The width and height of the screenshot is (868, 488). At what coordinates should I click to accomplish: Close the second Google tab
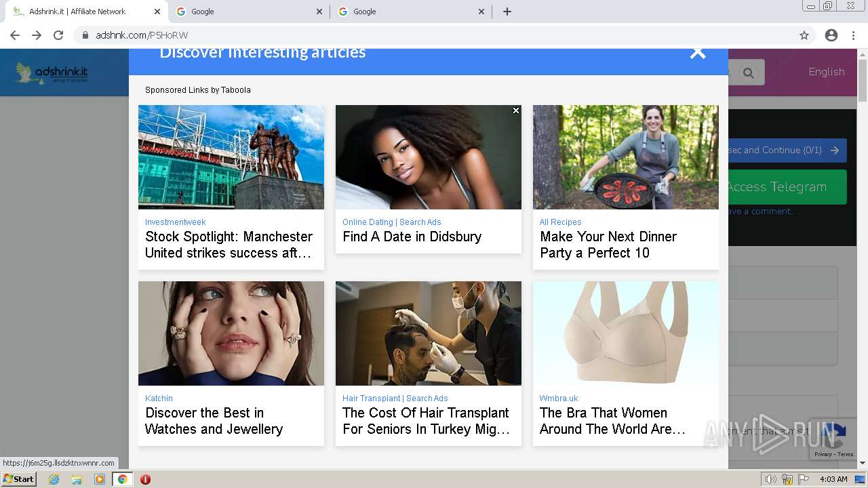(481, 12)
